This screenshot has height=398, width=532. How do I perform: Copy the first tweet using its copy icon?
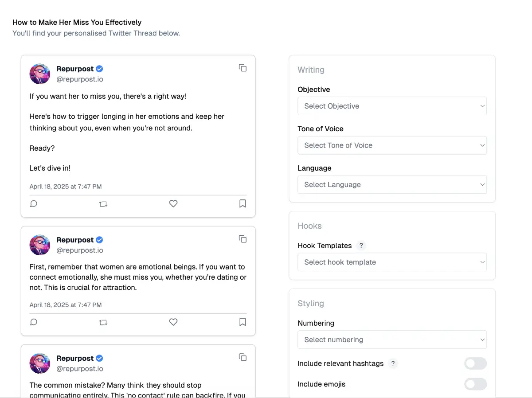pyautogui.click(x=243, y=68)
